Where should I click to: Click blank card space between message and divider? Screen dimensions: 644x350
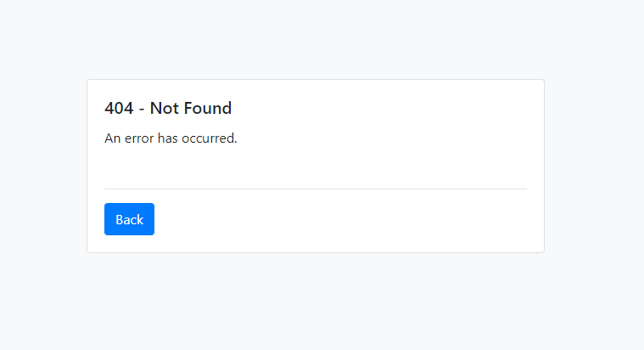pos(315,167)
